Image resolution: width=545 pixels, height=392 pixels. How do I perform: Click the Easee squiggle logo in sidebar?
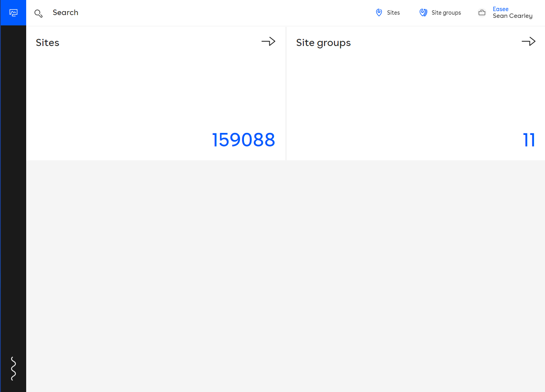point(13,368)
